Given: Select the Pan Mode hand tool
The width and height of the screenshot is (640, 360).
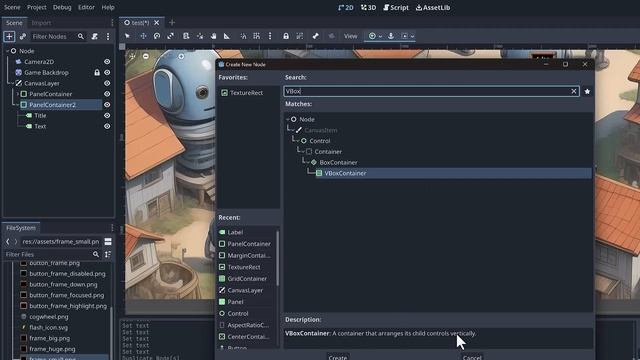Looking at the screenshot, I should click(x=213, y=36).
